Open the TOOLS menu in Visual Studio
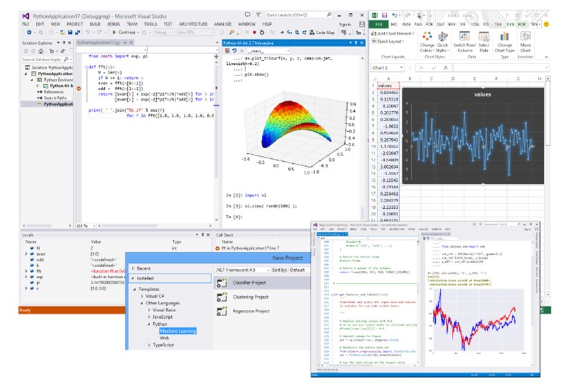588x388 pixels. pos(151,24)
